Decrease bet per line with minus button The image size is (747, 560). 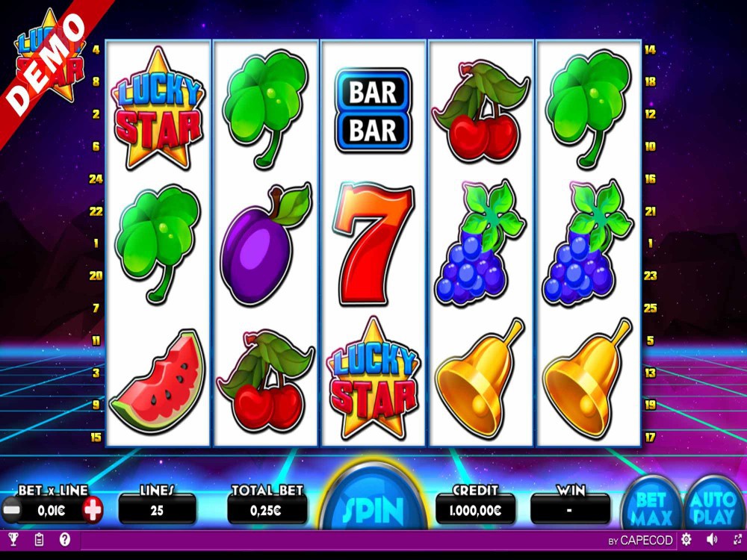[11, 511]
